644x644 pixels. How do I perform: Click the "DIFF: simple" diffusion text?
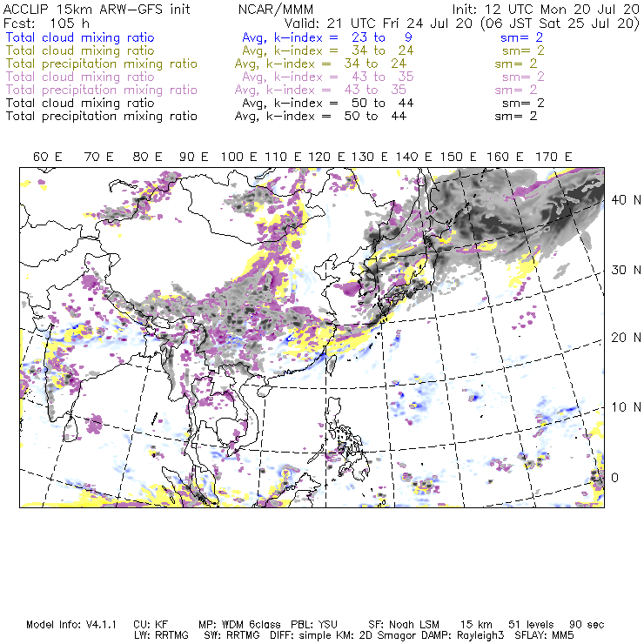tap(300, 636)
